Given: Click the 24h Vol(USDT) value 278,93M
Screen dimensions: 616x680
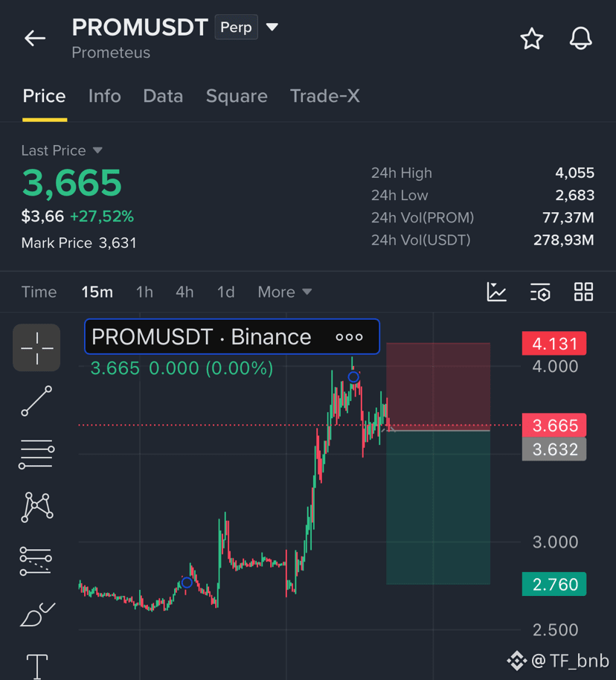Looking at the screenshot, I should pos(563,240).
